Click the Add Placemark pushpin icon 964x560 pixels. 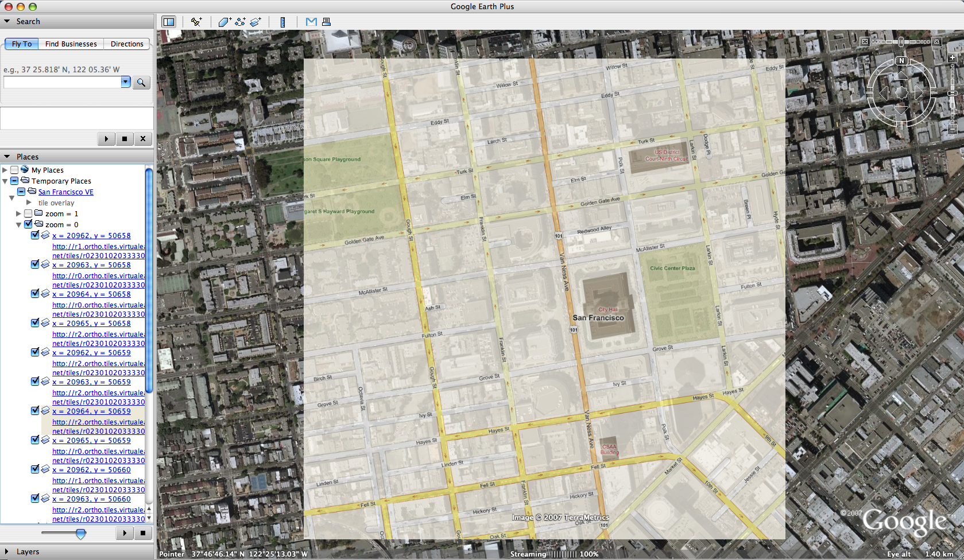[196, 22]
